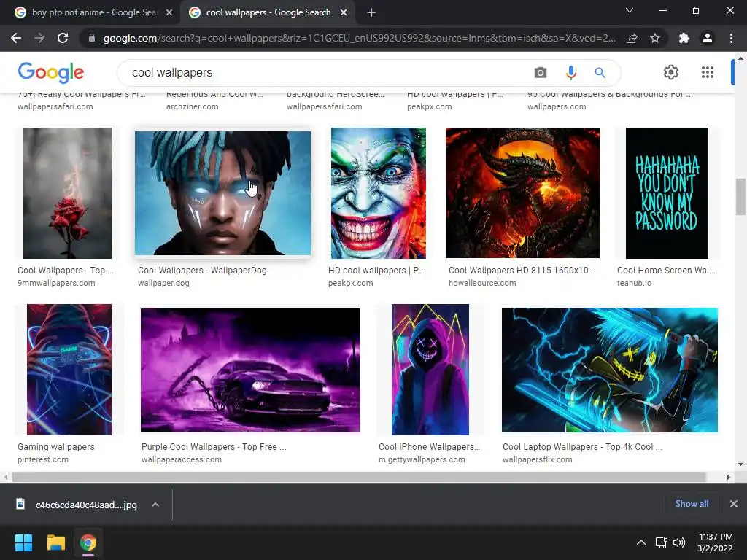Open 'Cool iPhone Wallpapers' link
747x560 pixels.
click(x=429, y=447)
